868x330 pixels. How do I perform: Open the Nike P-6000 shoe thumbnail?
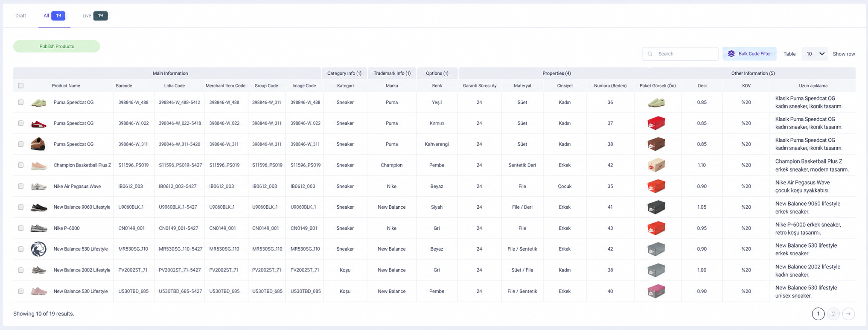point(38,228)
